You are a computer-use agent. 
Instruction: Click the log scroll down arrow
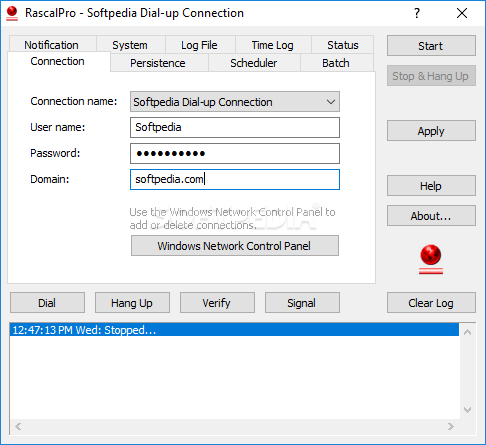(467, 410)
